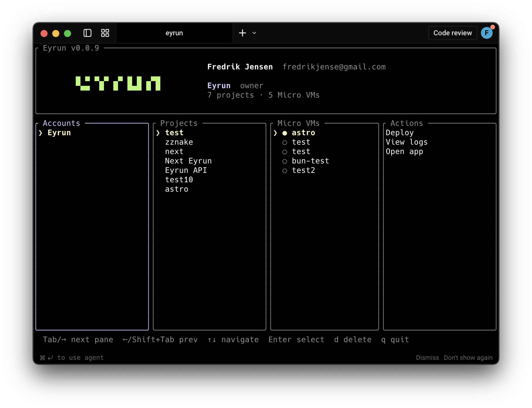Toggle the sidebar panel icon in the title bar
Viewport: 532px width, 408px height.
(x=87, y=33)
